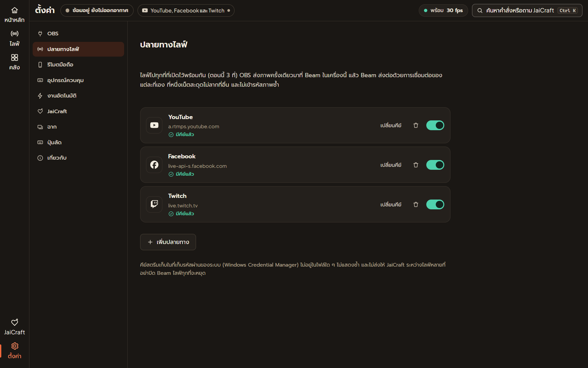Click เปลี่ยนคีย์ for Facebook
This screenshot has width=588, height=368.
[x=391, y=165]
